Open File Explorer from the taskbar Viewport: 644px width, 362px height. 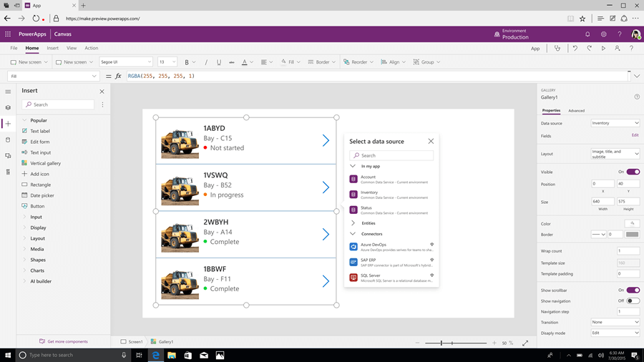tap(172, 355)
